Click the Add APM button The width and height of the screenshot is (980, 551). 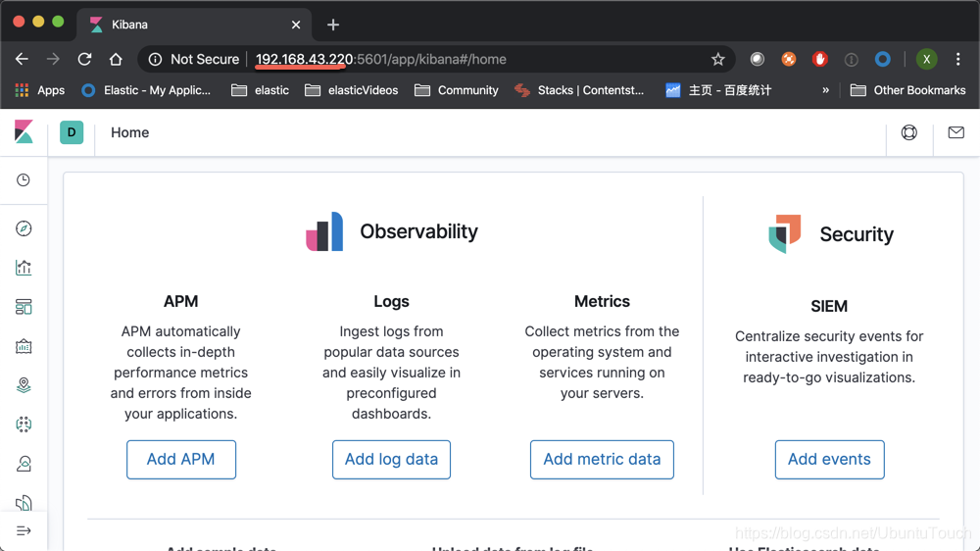coord(181,460)
